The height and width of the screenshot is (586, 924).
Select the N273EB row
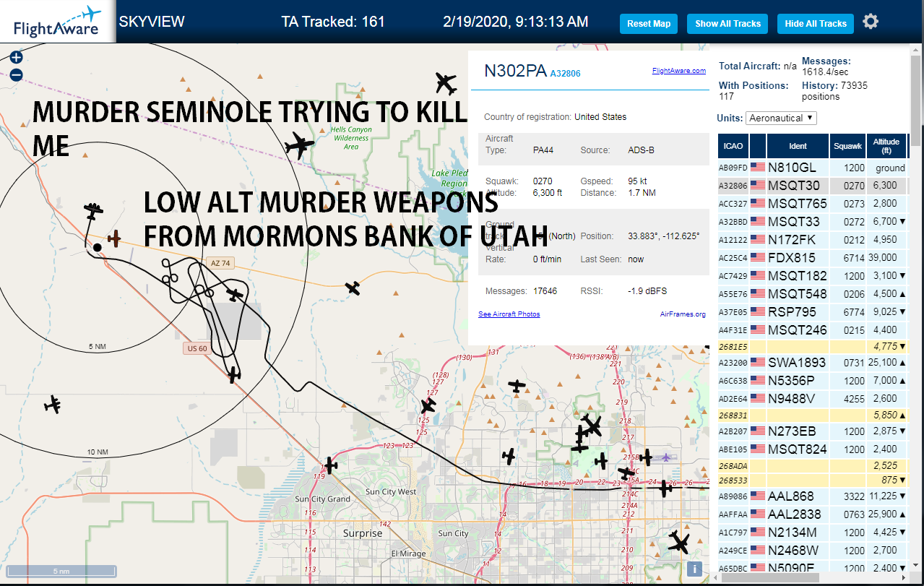(x=812, y=431)
